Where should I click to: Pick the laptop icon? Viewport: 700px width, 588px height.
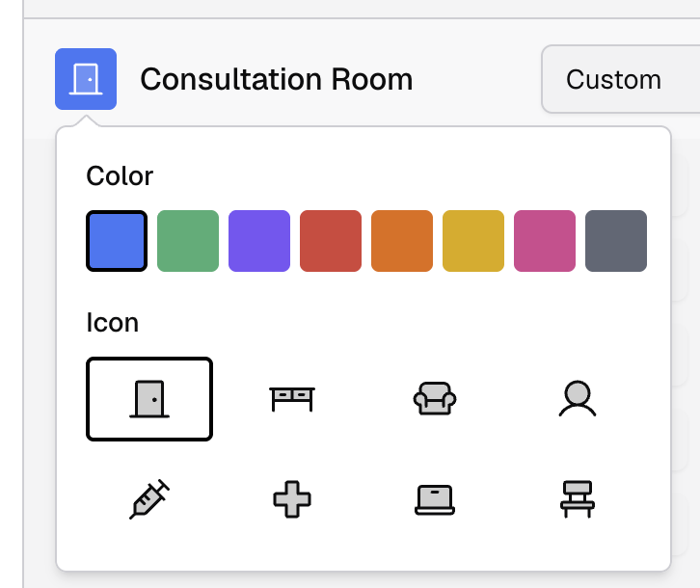click(434, 500)
